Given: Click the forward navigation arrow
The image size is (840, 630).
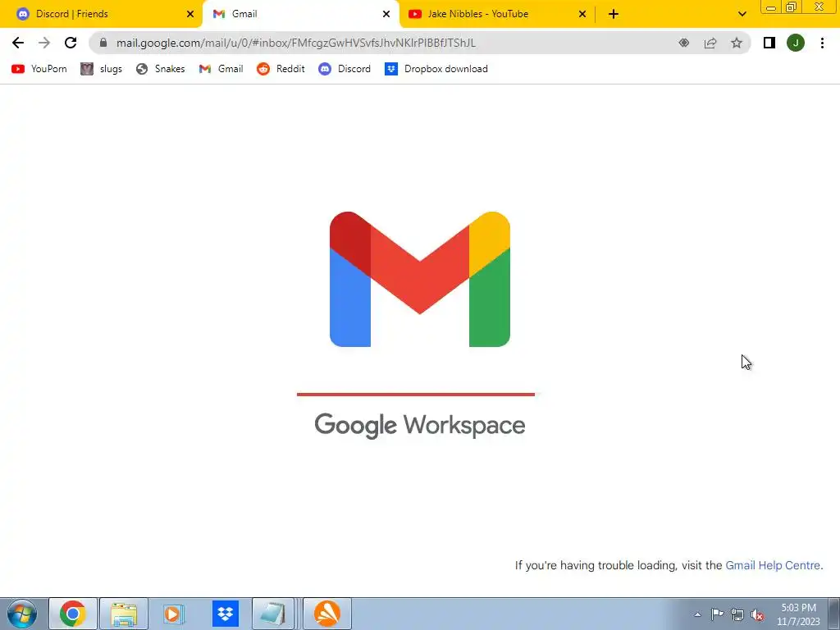Looking at the screenshot, I should pos(44,43).
